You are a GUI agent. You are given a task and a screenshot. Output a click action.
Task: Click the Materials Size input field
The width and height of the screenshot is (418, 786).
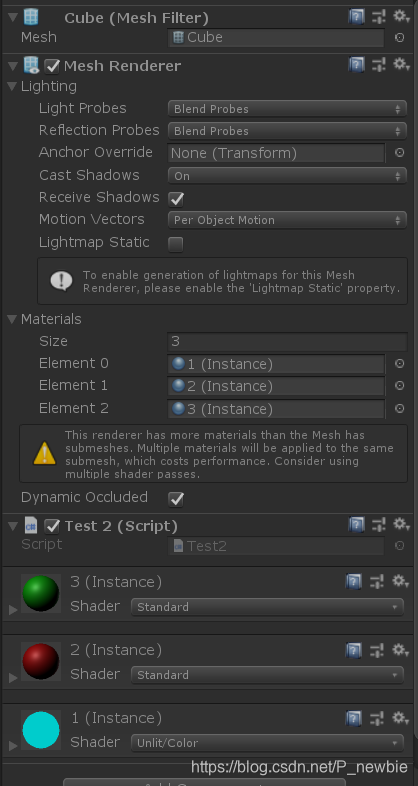click(x=287, y=341)
